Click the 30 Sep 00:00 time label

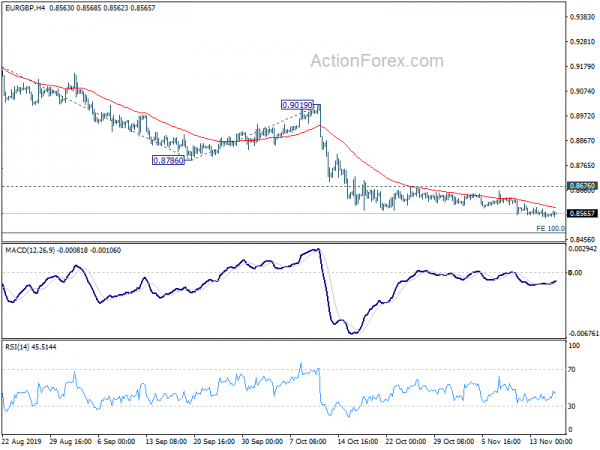[x=262, y=441]
